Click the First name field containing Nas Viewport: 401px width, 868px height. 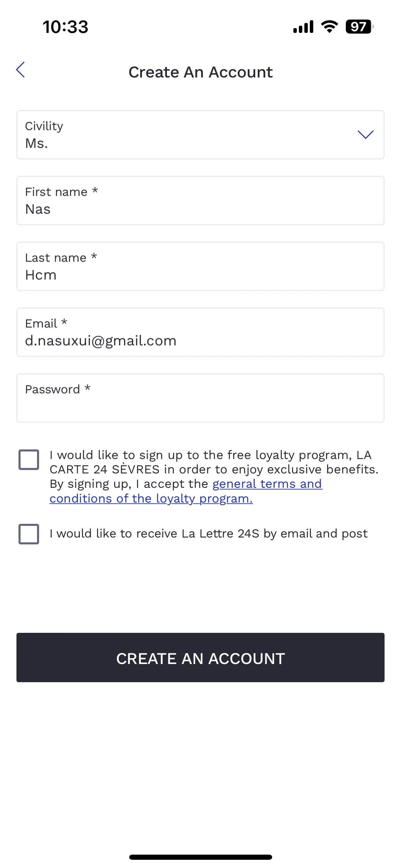[200, 201]
